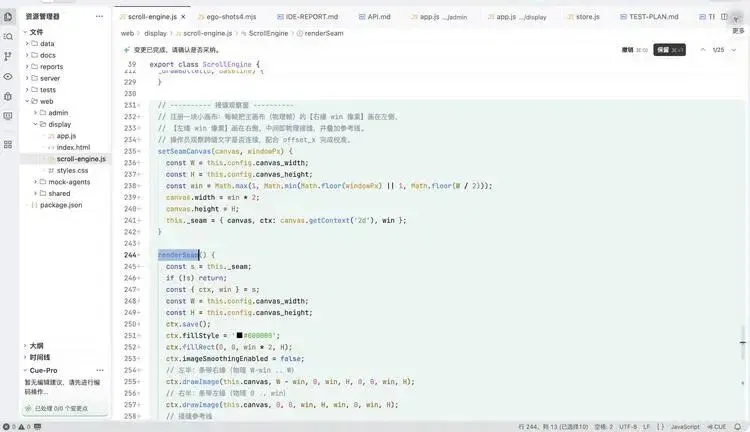Open the Search view in activity bar
Screen dimensions: 750x432
pos(8,36)
